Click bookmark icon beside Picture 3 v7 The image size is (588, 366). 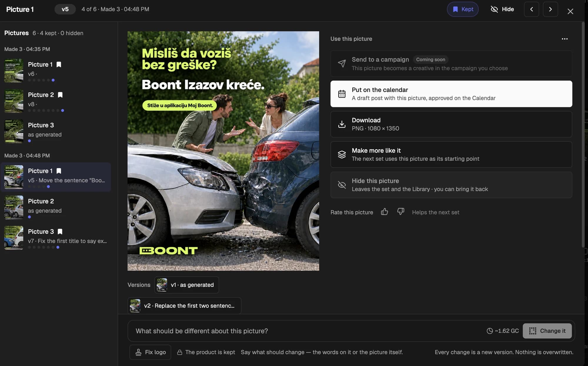click(60, 231)
